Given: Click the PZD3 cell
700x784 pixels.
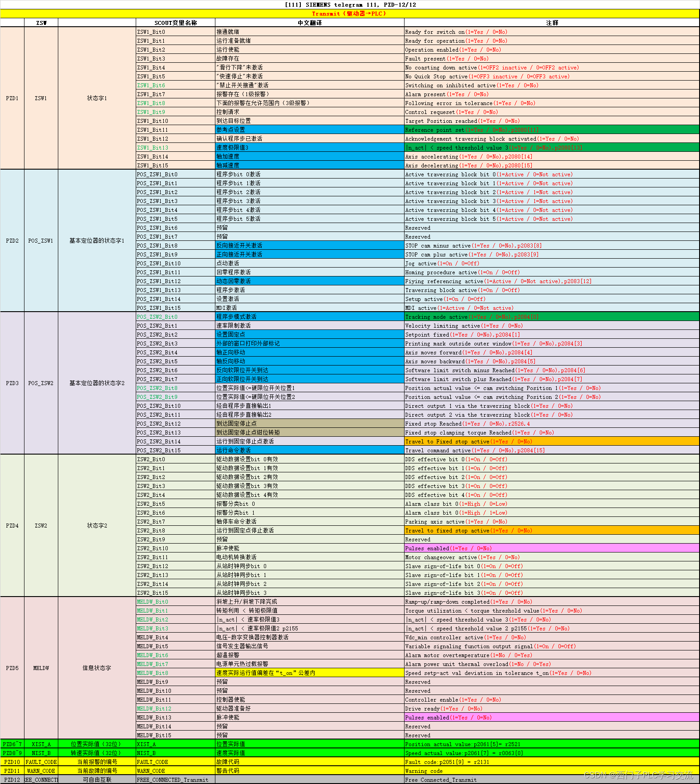Looking at the screenshot, I should pyautogui.click(x=12, y=383).
